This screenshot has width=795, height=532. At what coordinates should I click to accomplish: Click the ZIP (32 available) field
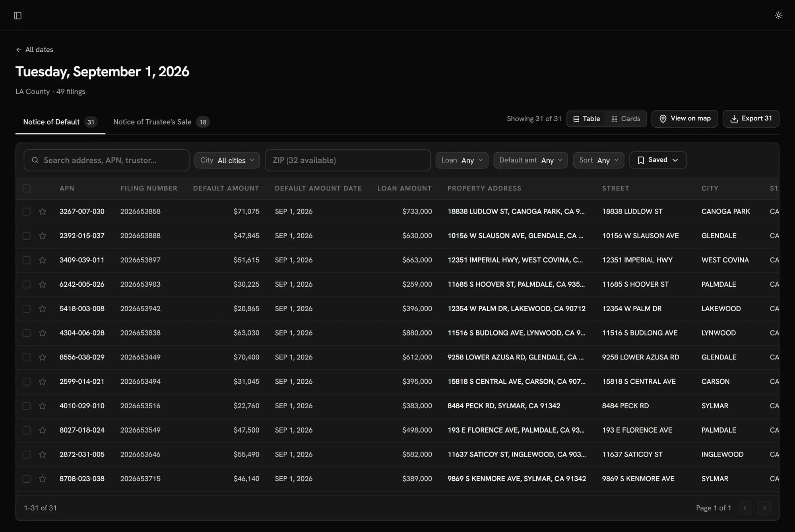[348, 160]
